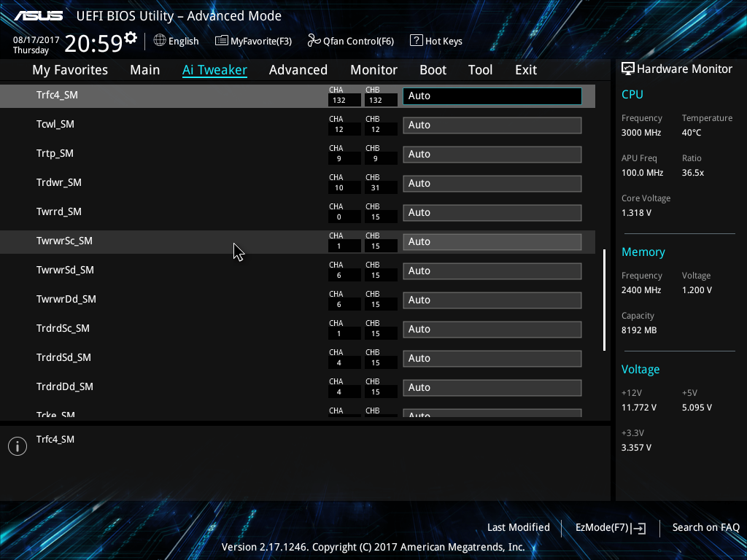Open the Tool tab
This screenshot has width=747, height=560.
480,70
